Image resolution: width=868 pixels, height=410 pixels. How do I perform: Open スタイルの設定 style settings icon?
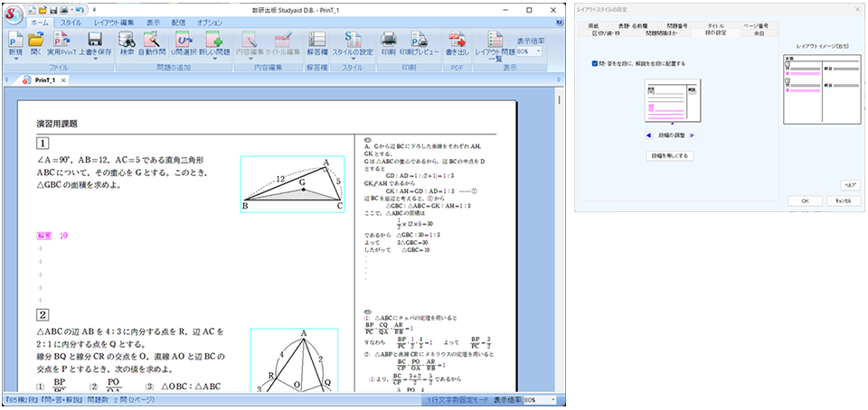click(353, 40)
